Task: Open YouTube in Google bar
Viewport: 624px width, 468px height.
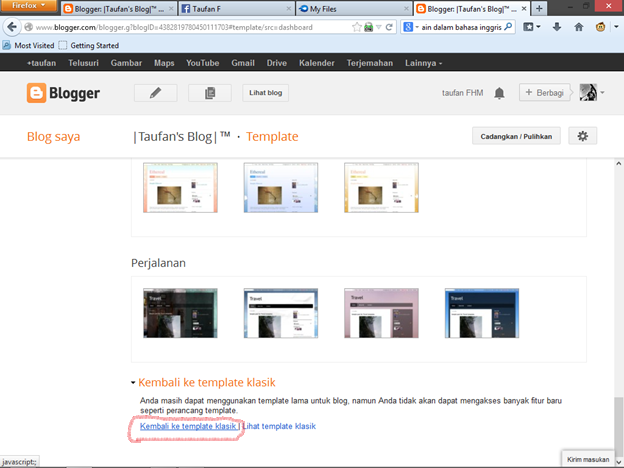Action: (x=203, y=63)
